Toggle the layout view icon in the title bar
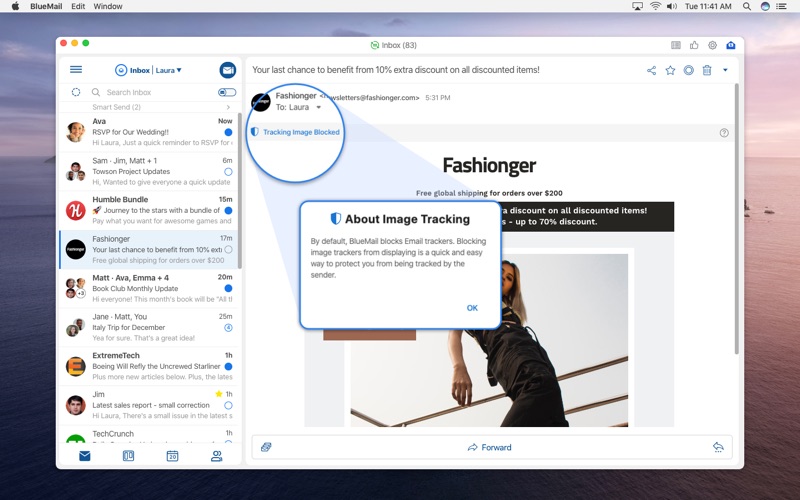Screen dimensions: 800x500 [x=676, y=45]
